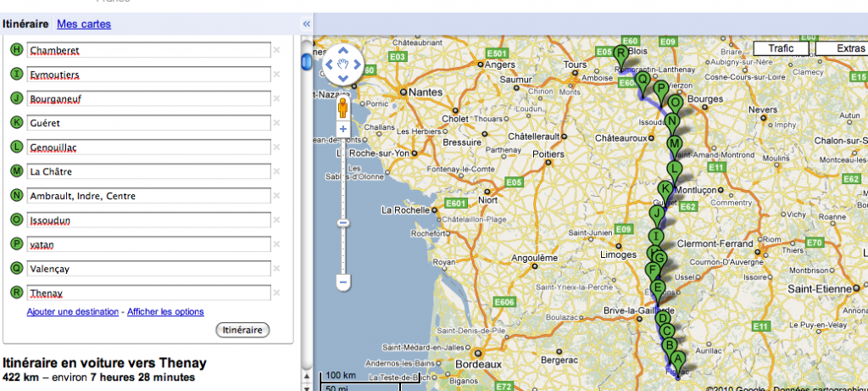
Task: Click the left panel scrollbar thumb
Action: (x=306, y=61)
